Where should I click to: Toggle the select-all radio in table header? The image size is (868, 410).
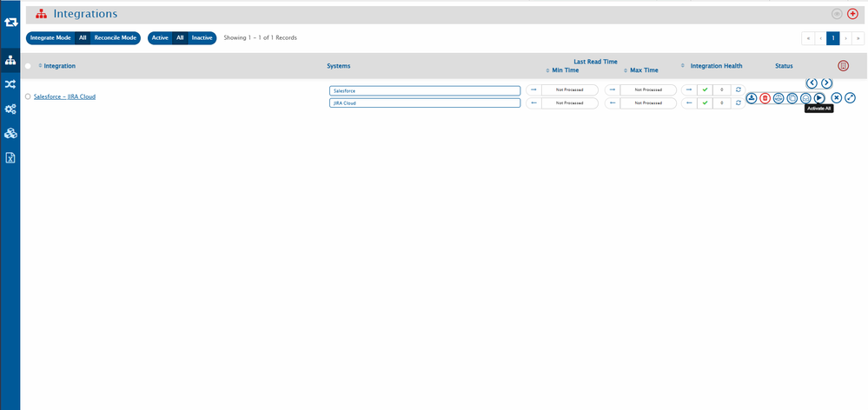[28, 66]
